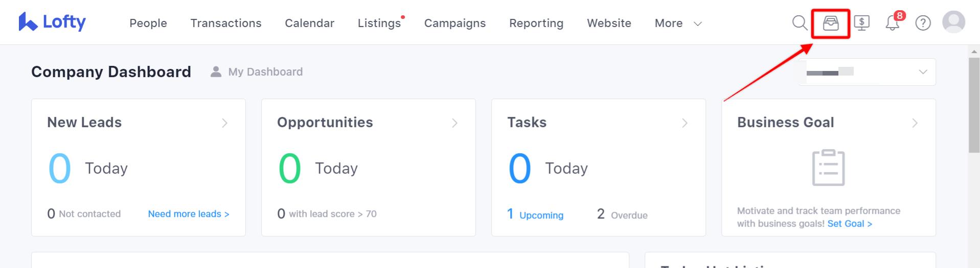Screen dimensions: 980x268
Task: Click the Set Goal link
Action: [x=850, y=224]
